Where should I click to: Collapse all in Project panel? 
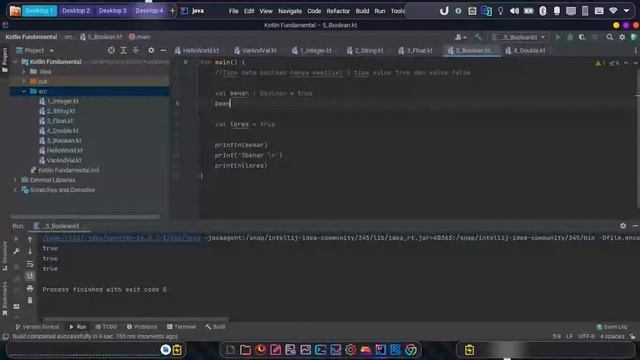coord(136,50)
